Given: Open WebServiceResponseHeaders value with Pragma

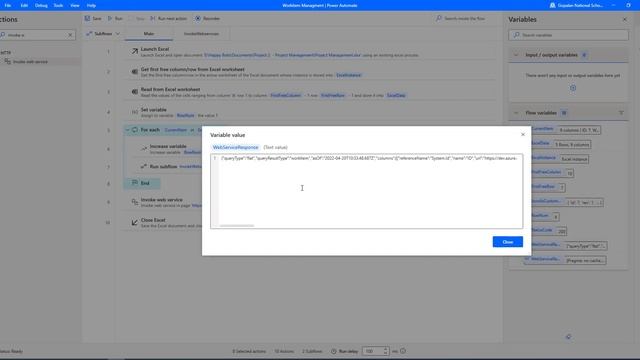Looking at the screenshot, I should 585,260.
